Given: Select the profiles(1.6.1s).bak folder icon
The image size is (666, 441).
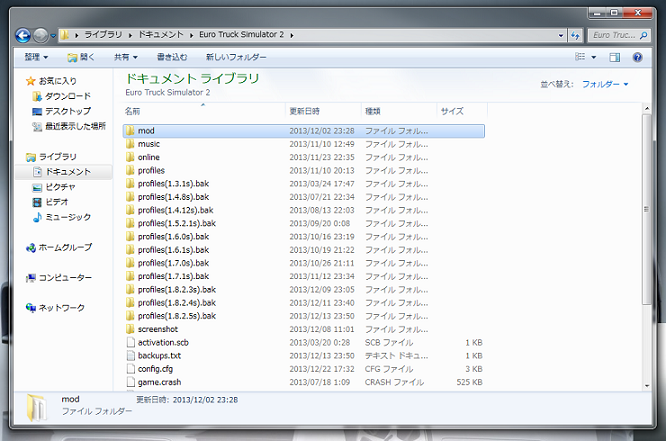Looking at the screenshot, I should coord(130,249).
